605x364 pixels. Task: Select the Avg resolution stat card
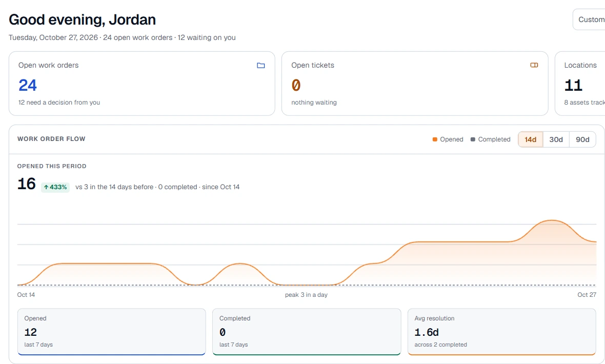[502, 332]
